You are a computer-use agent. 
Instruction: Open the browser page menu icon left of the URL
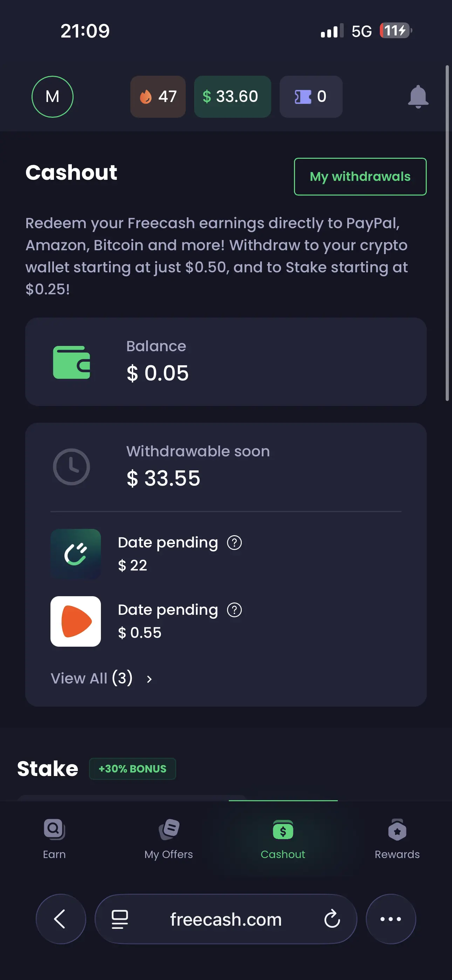[119, 919]
